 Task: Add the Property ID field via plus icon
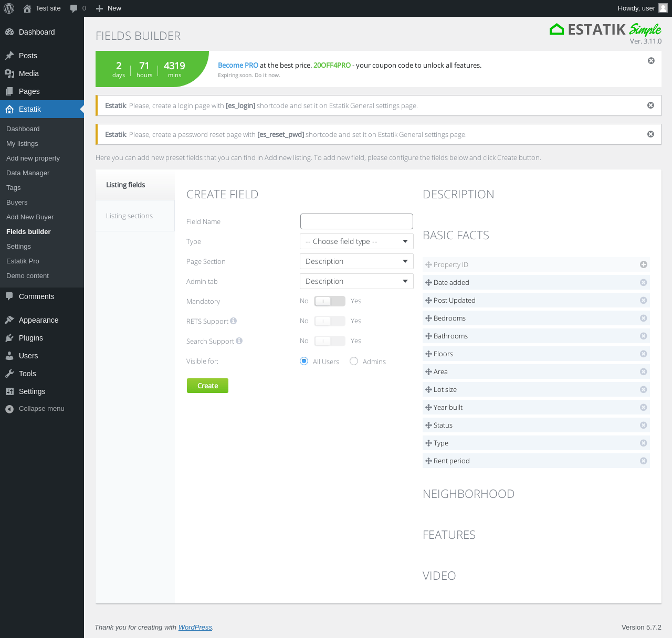644,265
